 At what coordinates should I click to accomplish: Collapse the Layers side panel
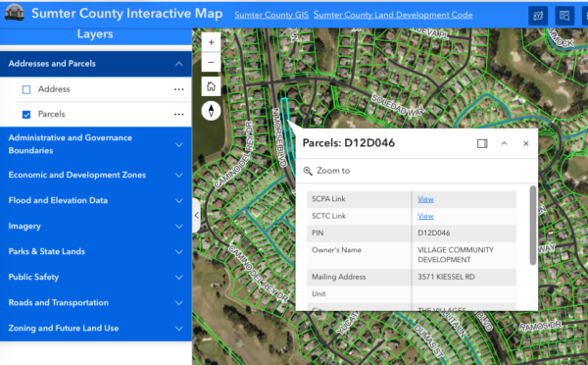pyautogui.click(x=196, y=216)
